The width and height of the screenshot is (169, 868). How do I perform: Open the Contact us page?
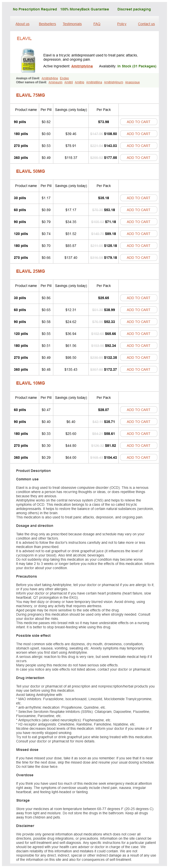point(146,24)
